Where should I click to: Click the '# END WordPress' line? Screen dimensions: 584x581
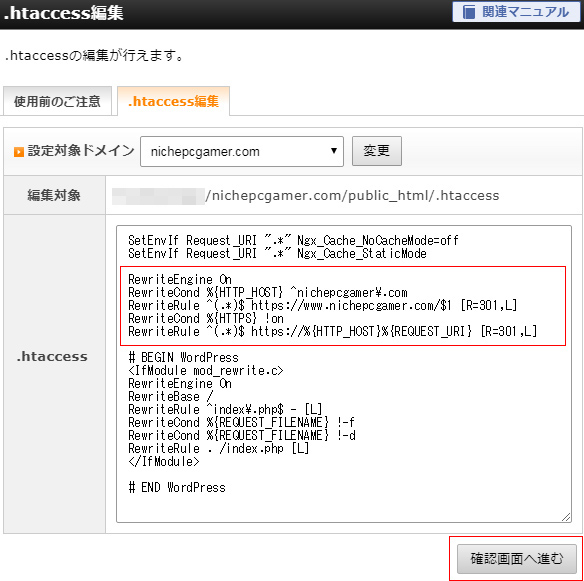(177, 487)
